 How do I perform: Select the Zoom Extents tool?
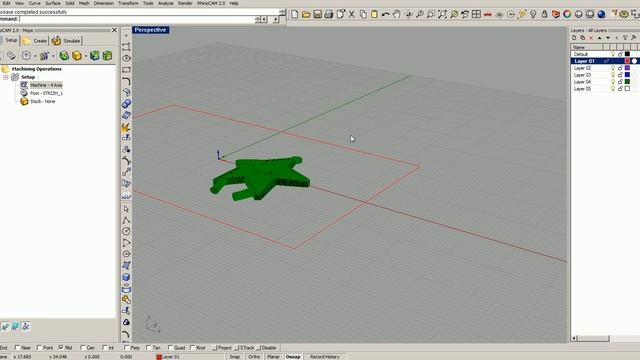point(442,15)
